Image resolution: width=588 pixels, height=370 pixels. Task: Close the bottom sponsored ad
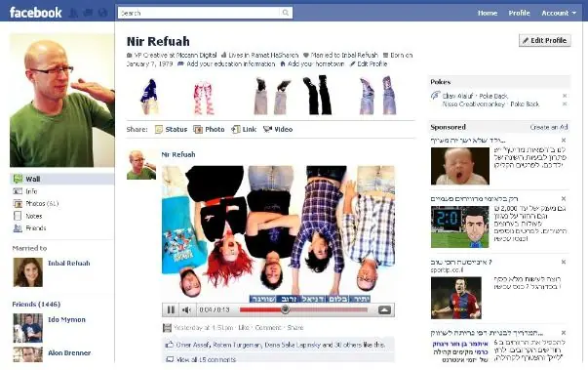(x=564, y=333)
